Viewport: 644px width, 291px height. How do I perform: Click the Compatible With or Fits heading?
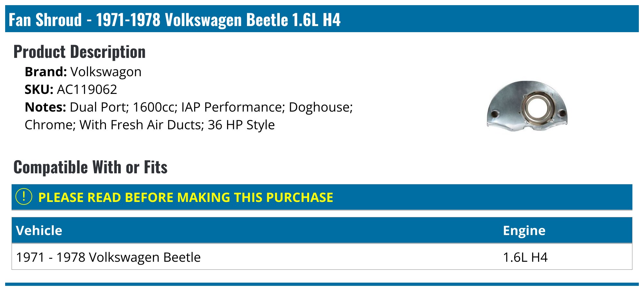90,167
